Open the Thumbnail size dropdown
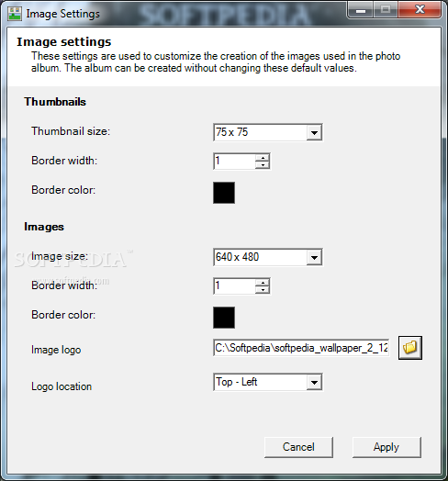The height and width of the screenshot is (481, 448). coord(314,132)
